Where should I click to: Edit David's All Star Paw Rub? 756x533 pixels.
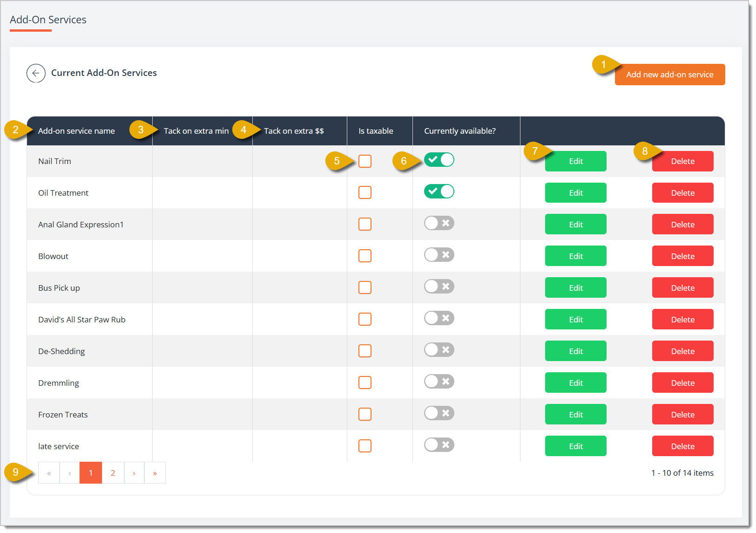pos(576,320)
